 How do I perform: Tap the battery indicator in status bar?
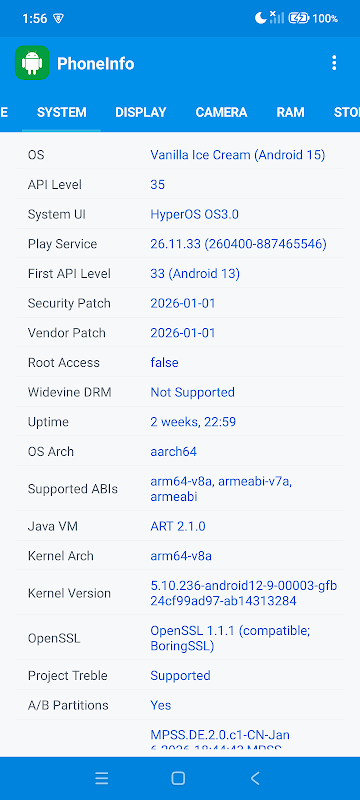tap(299, 18)
